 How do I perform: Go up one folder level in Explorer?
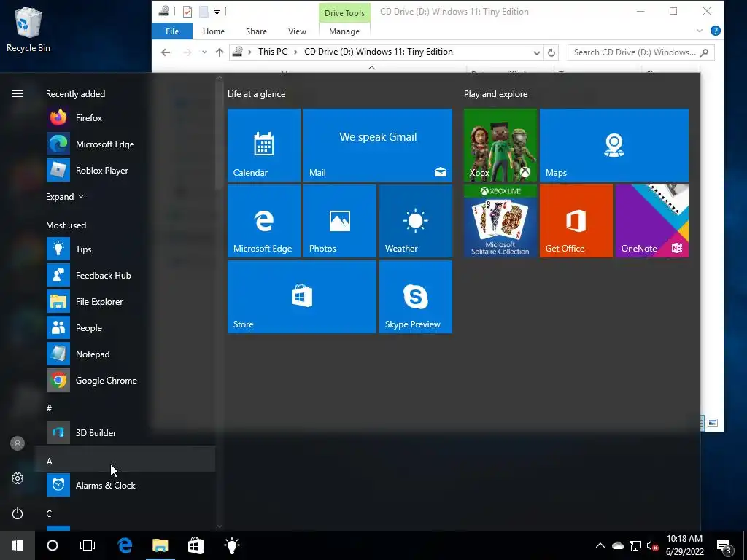(219, 52)
